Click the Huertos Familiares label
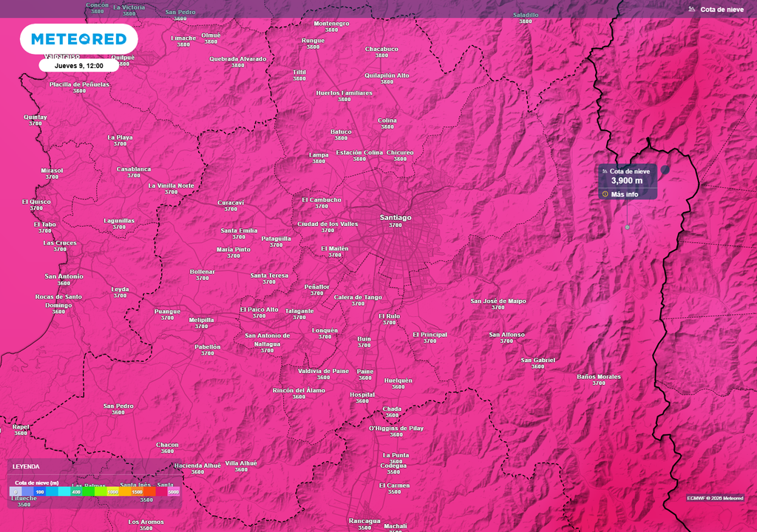The width and height of the screenshot is (757, 532). (x=344, y=93)
